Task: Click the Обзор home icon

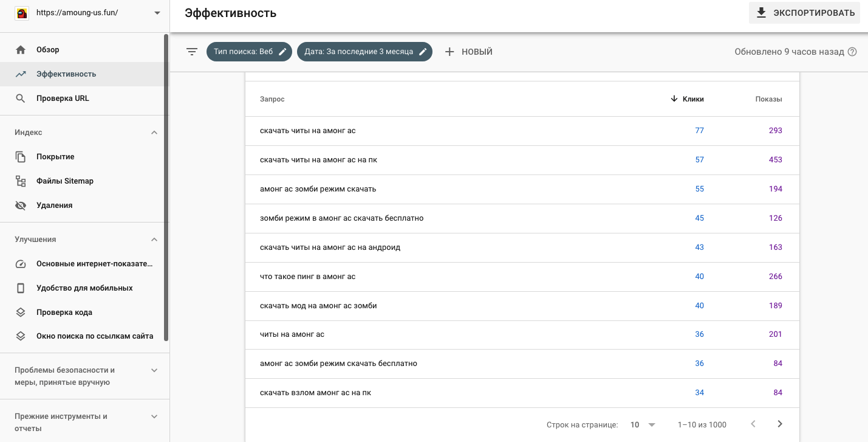Action: (21, 50)
